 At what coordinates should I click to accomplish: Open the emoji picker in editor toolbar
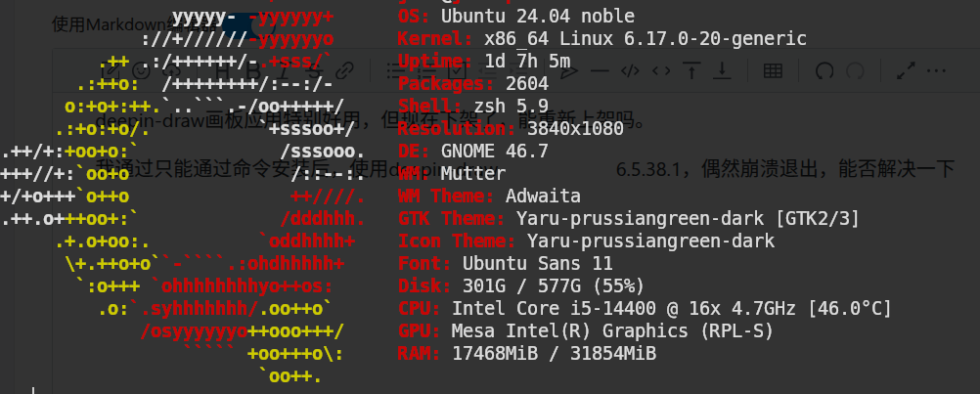(x=143, y=71)
